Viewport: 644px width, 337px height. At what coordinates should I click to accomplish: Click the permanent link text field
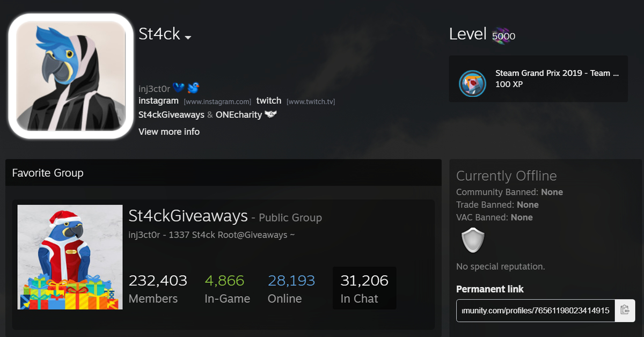click(536, 310)
